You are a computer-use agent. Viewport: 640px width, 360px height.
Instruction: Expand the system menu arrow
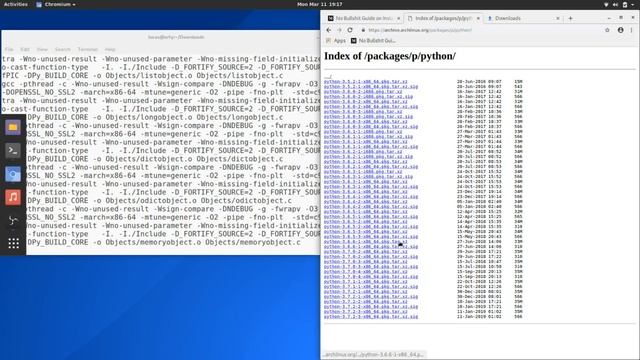point(633,4)
